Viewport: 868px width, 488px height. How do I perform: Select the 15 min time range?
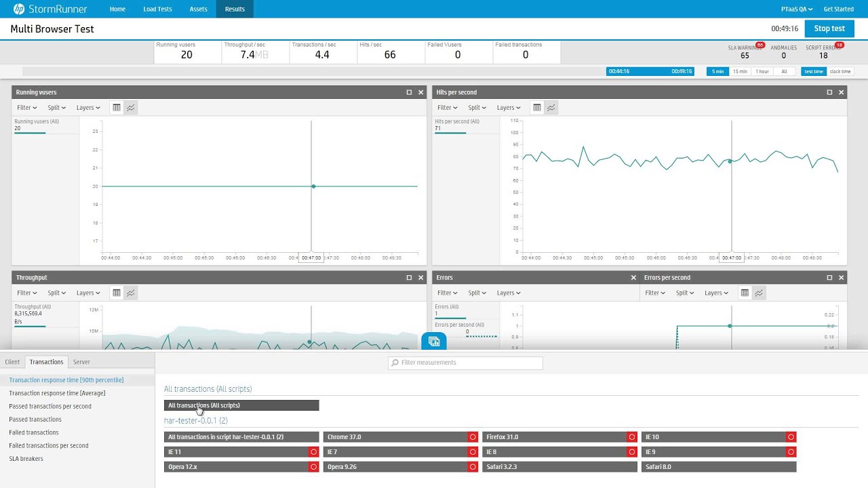pos(740,71)
